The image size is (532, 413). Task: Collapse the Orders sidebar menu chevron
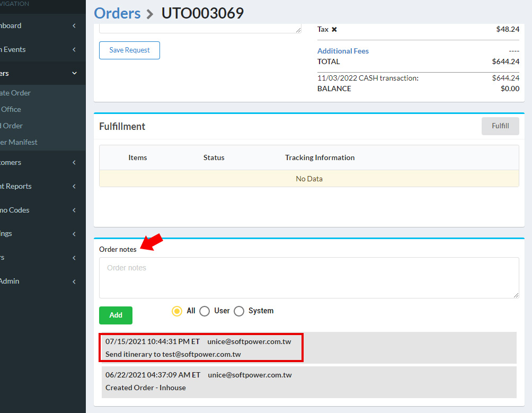74,74
